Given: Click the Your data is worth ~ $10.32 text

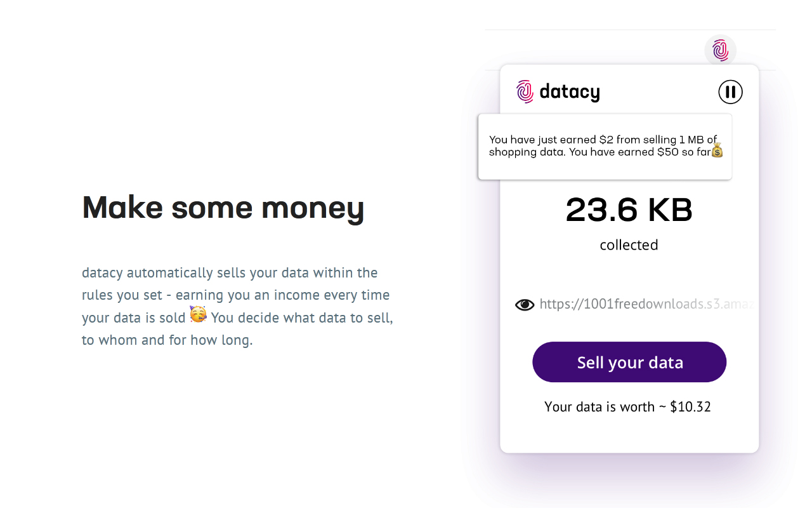Looking at the screenshot, I should click(x=627, y=406).
